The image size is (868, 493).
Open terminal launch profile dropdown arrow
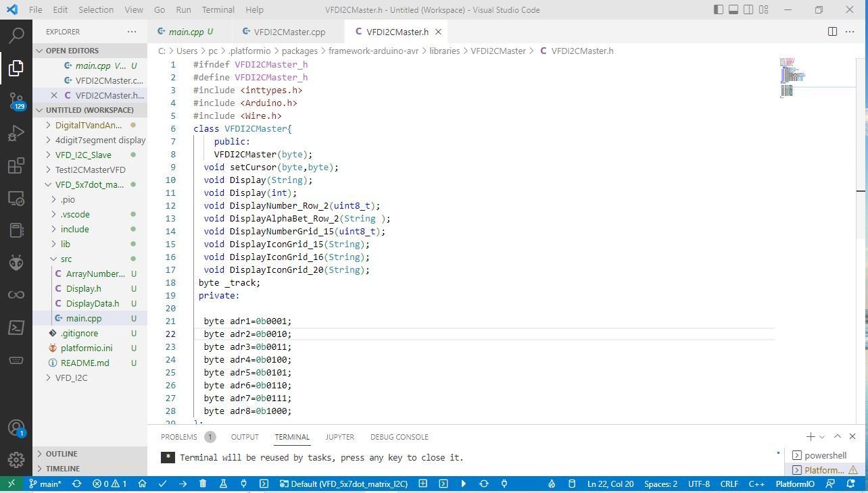click(822, 437)
